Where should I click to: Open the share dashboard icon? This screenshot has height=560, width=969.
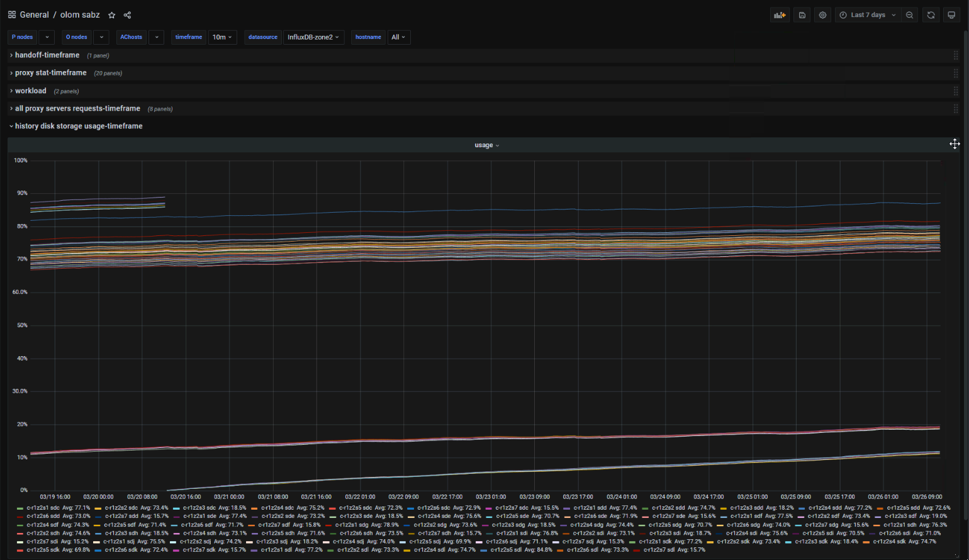pyautogui.click(x=127, y=15)
